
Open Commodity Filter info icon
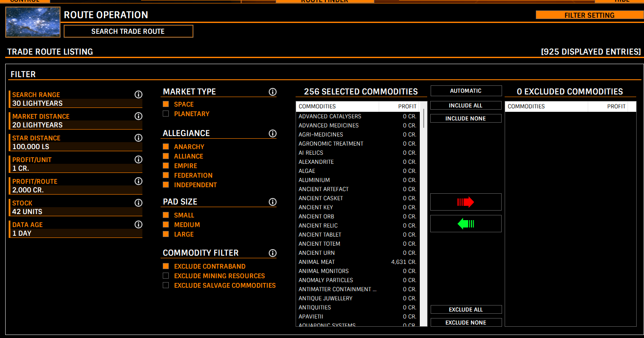coord(273,253)
